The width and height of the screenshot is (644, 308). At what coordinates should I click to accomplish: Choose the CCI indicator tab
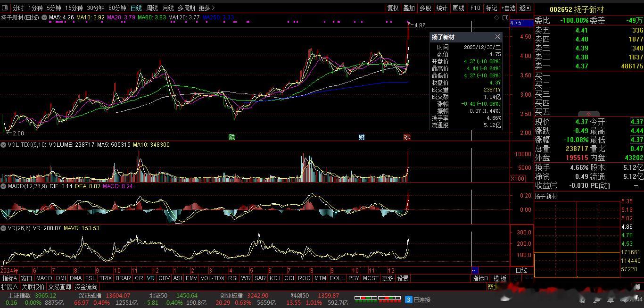(289, 278)
